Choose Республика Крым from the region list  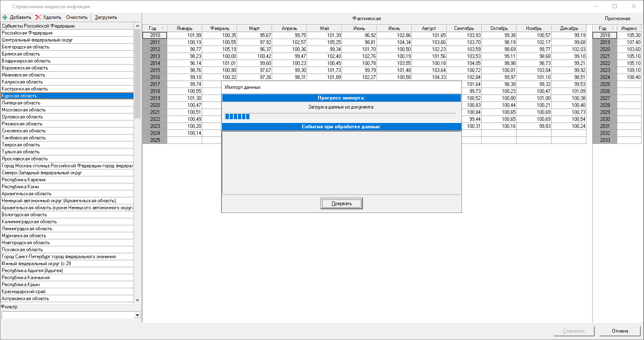pos(21,284)
